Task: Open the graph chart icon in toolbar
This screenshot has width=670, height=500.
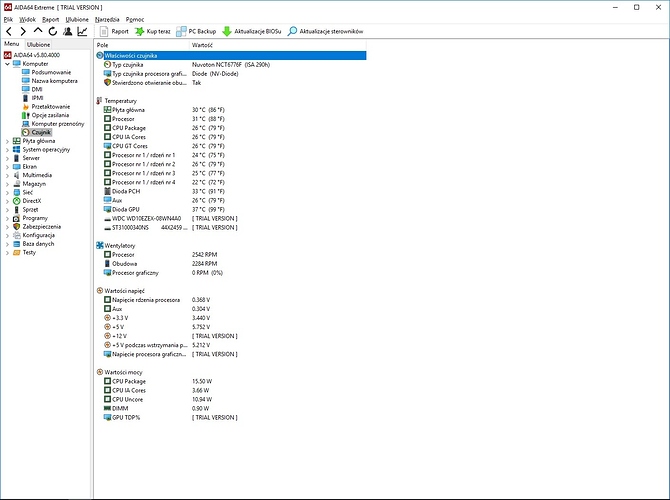Action: 82,31
